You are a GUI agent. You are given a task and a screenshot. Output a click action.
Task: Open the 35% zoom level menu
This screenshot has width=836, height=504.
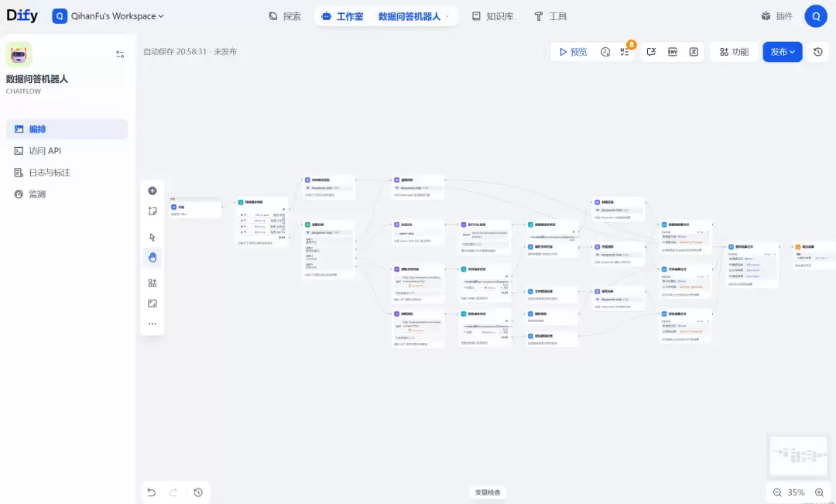tap(796, 493)
